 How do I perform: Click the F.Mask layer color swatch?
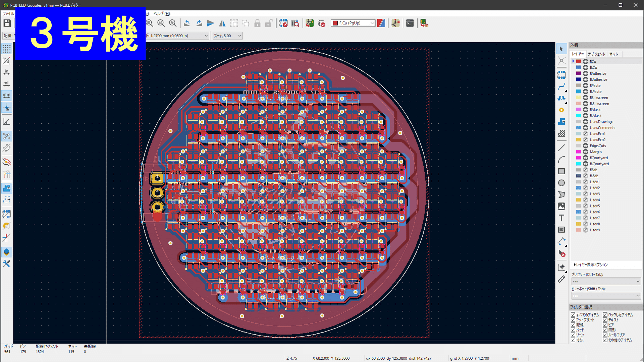point(579,110)
